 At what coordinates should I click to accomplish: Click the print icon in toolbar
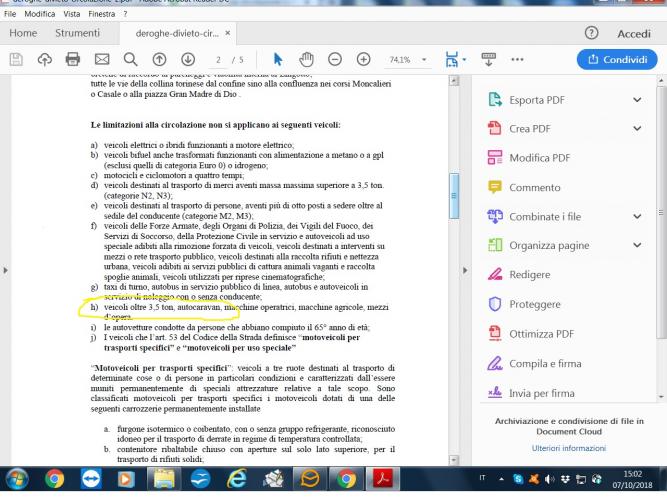[x=74, y=59]
